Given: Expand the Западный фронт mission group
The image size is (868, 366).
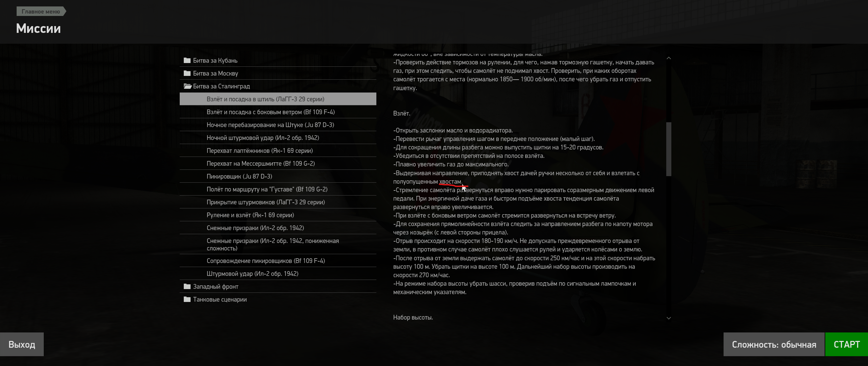Looking at the screenshot, I should point(278,286).
